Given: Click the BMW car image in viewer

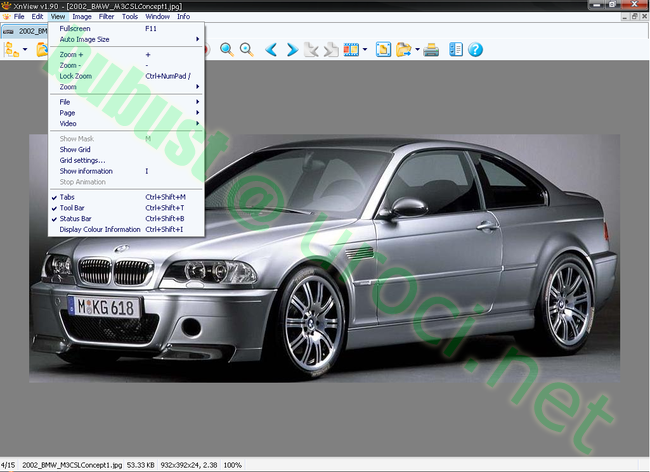Looking at the screenshot, I should tap(325, 258).
